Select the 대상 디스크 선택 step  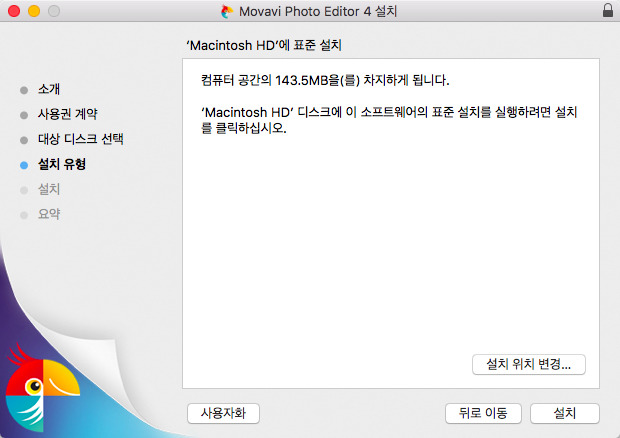pos(81,139)
